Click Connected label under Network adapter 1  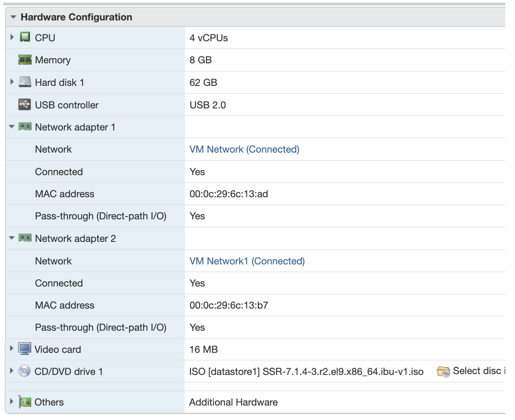pos(59,172)
